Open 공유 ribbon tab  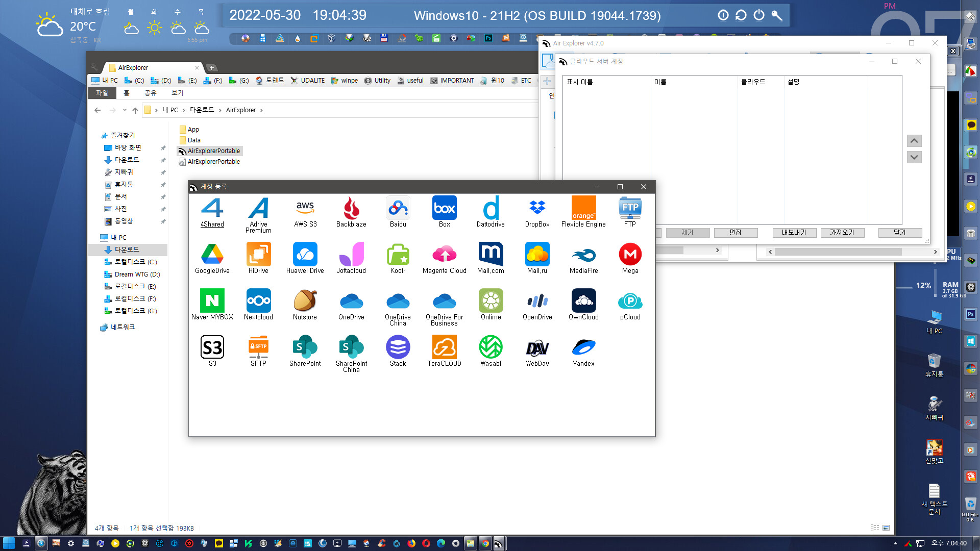click(x=151, y=93)
